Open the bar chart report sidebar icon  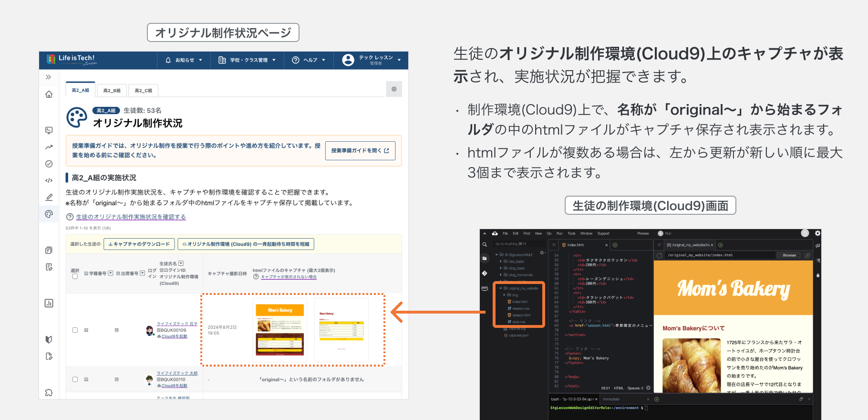[49, 303]
